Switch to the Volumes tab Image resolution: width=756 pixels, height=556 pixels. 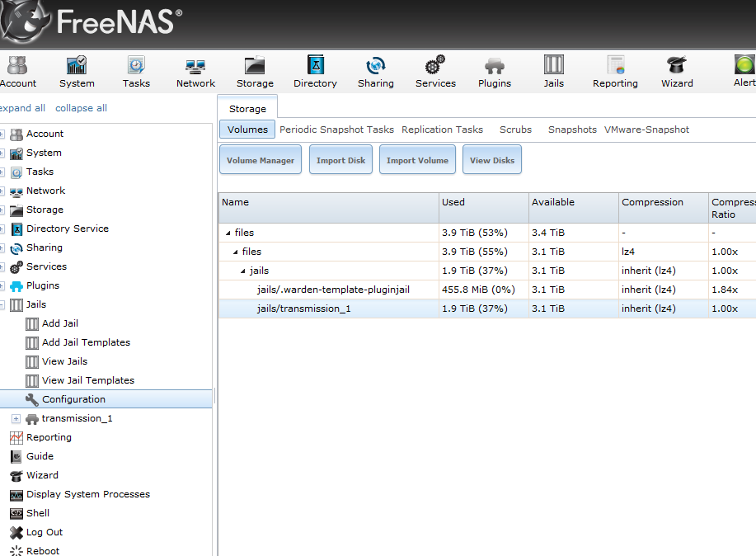pyautogui.click(x=247, y=130)
